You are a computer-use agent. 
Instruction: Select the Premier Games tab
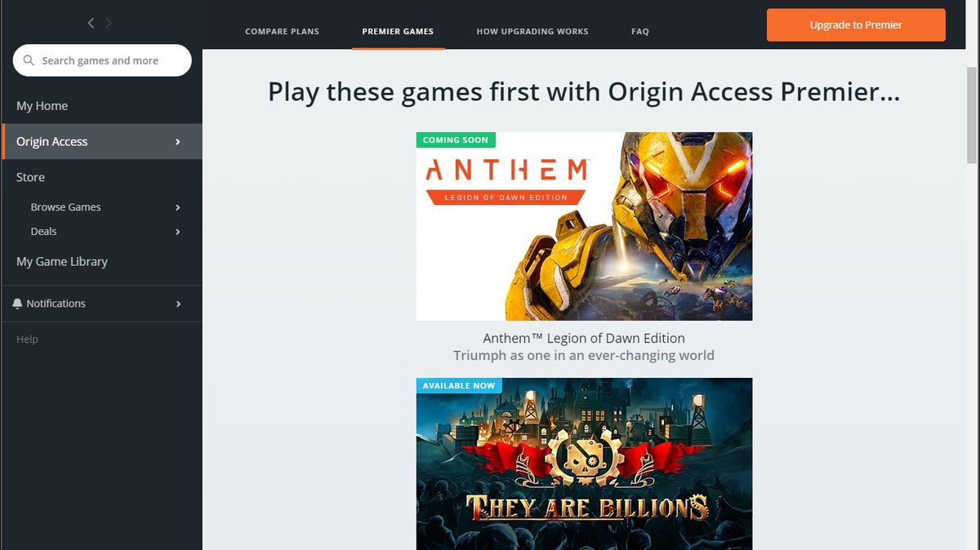[x=398, y=31]
